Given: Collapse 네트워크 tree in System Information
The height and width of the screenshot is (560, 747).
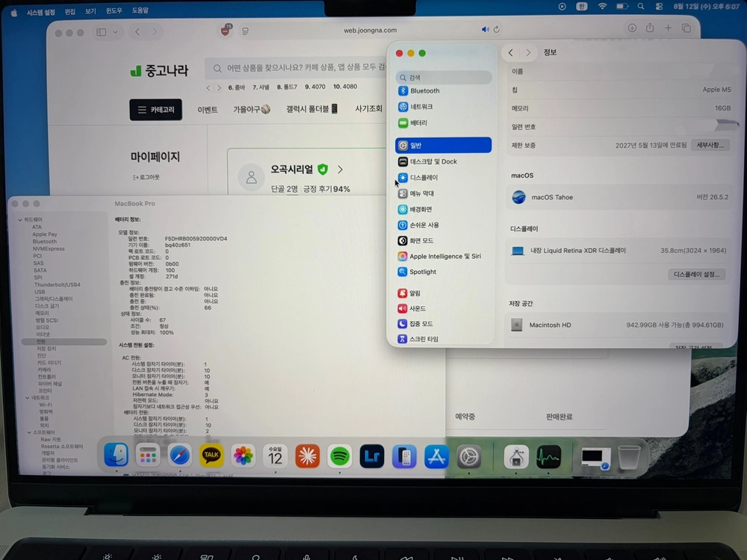Looking at the screenshot, I should [x=28, y=398].
